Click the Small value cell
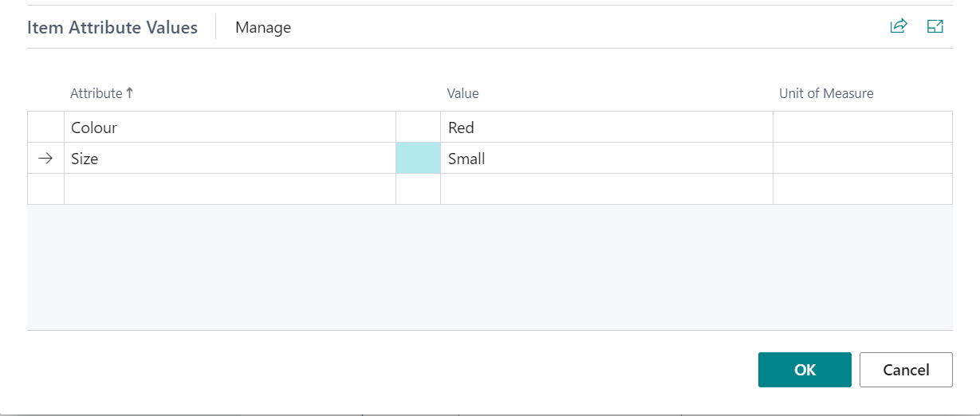The height and width of the screenshot is (416, 980). point(606,159)
